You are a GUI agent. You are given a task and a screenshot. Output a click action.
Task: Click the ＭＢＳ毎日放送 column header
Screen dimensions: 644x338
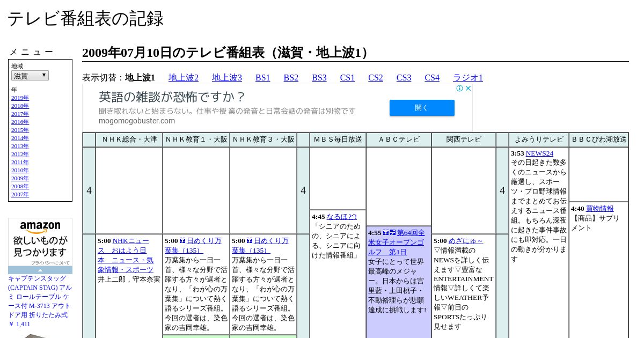(x=338, y=139)
